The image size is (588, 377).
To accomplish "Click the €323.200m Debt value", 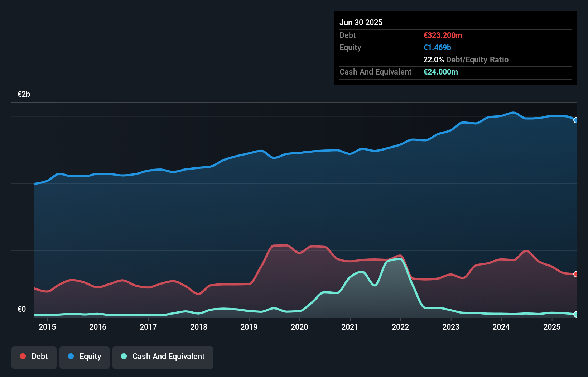I will coord(443,35).
